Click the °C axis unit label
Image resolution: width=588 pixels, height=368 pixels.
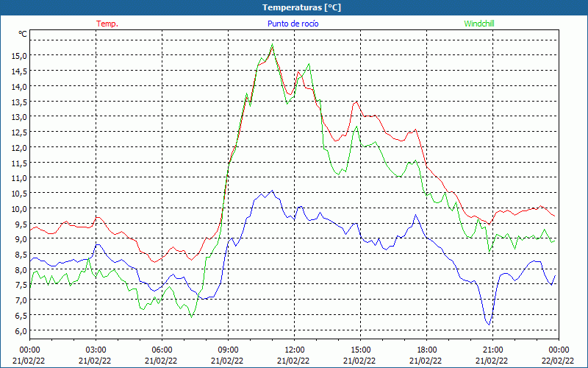point(23,34)
